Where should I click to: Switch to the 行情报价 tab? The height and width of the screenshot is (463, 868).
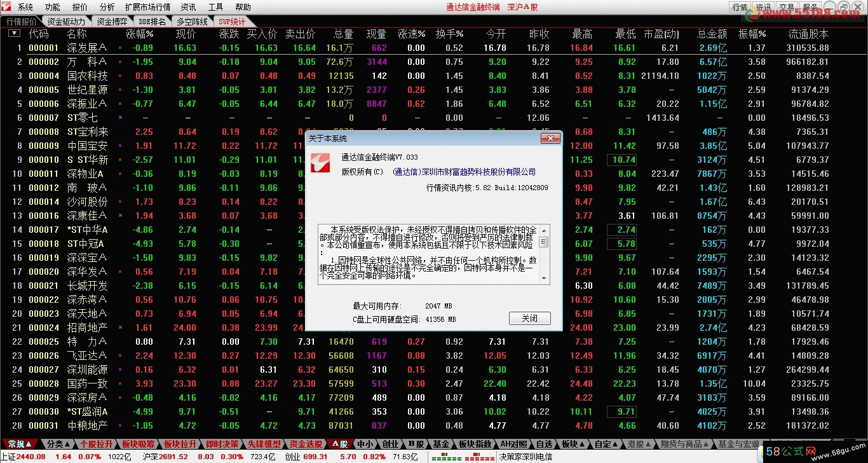pyautogui.click(x=22, y=21)
